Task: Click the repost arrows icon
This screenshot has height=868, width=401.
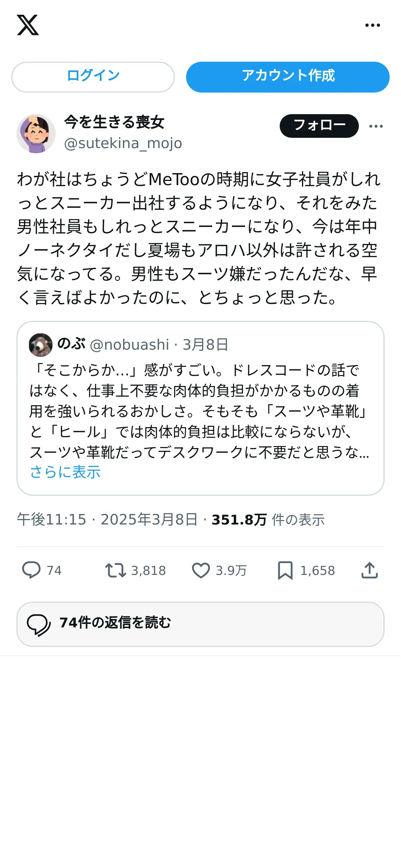Action: 116,570
